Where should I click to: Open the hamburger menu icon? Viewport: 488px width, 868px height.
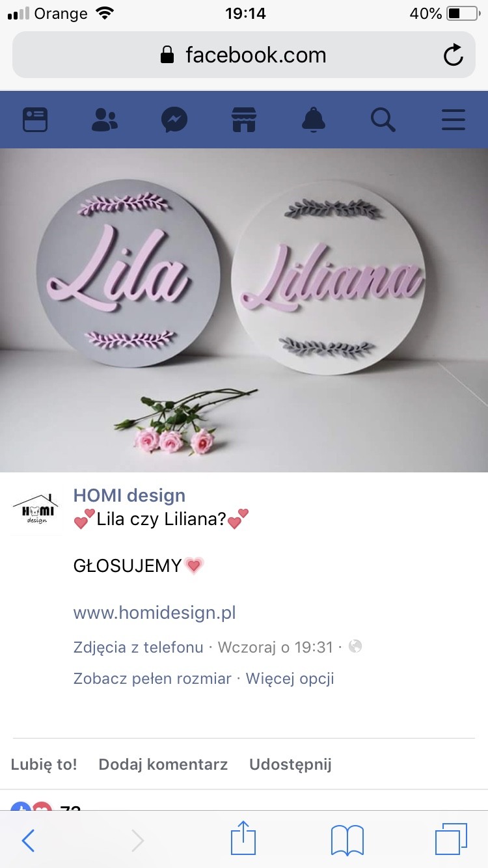tap(453, 120)
